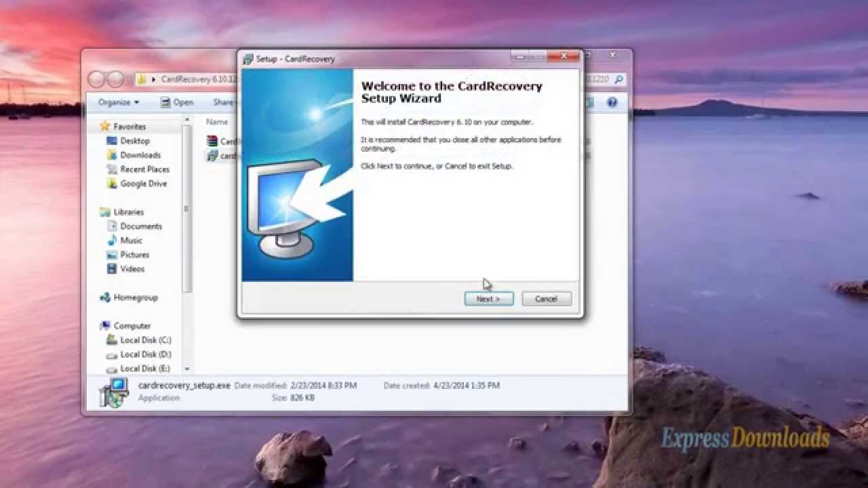
Task: Click the Size 826 KB value
Action: [x=302, y=398]
